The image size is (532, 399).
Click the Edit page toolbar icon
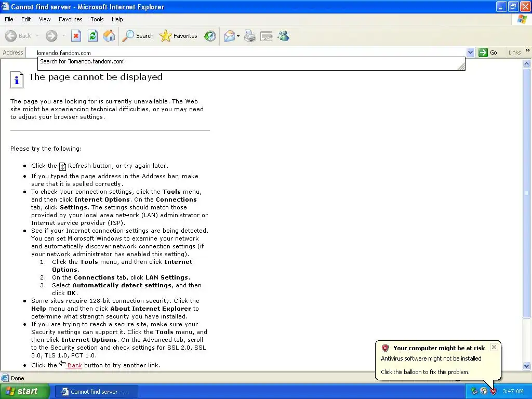(x=267, y=36)
